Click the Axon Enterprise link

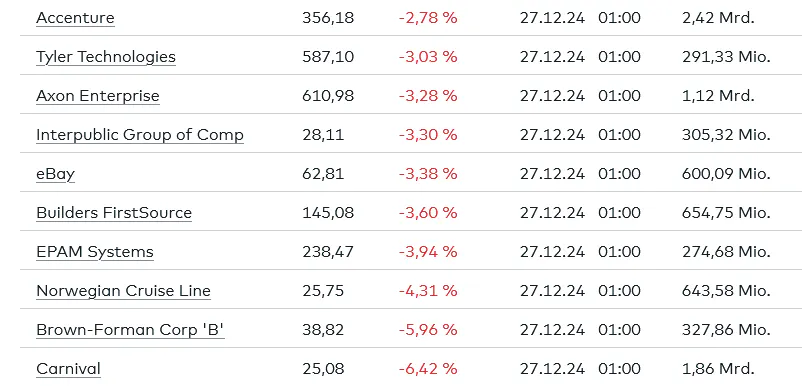click(98, 96)
